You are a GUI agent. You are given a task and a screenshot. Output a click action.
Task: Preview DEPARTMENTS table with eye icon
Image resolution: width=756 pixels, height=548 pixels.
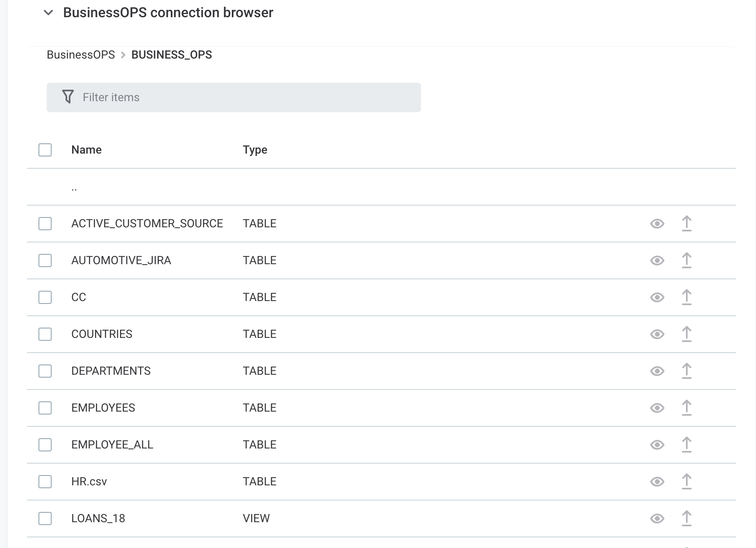click(657, 371)
